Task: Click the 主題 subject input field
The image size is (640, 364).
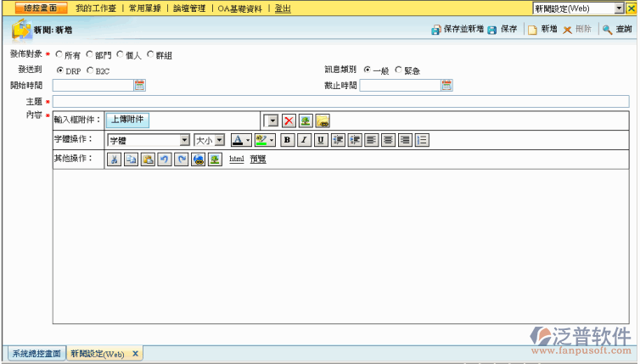Action: coord(340,101)
